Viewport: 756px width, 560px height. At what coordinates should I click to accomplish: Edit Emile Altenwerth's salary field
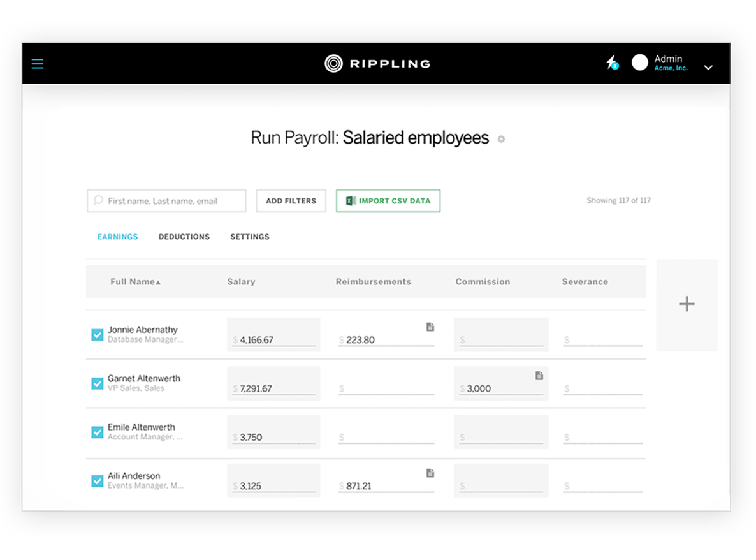275,438
